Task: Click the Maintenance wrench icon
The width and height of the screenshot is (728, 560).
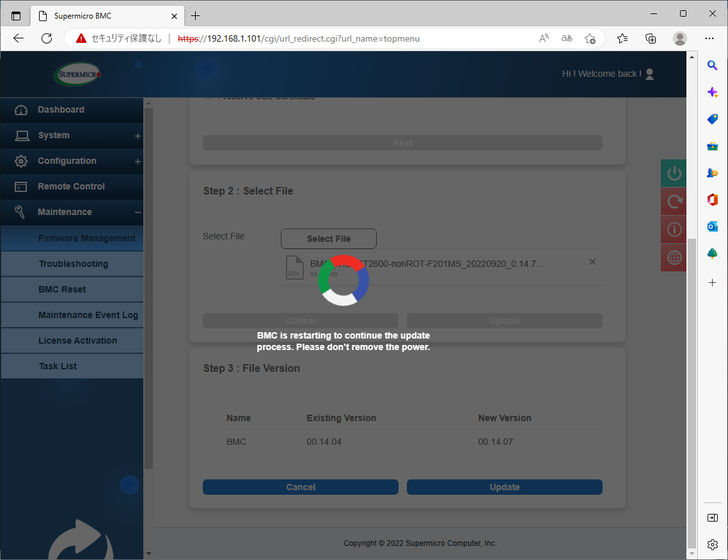Action: [x=20, y=212]
